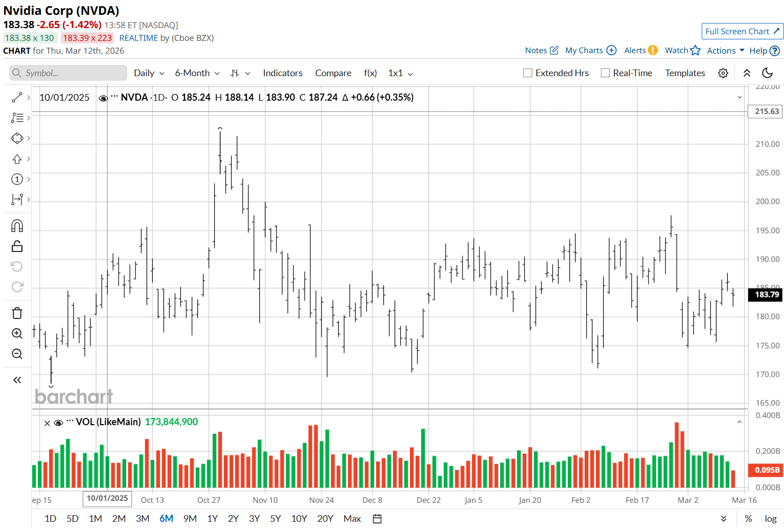
Task: Collapse the volume pane with caret
Action: tap(740, 422)
